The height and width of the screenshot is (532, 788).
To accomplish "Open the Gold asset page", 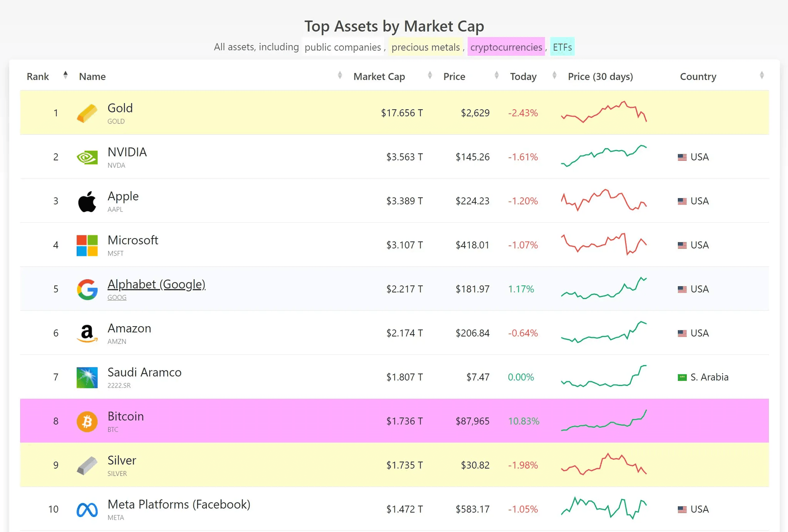I will (120, 108).
